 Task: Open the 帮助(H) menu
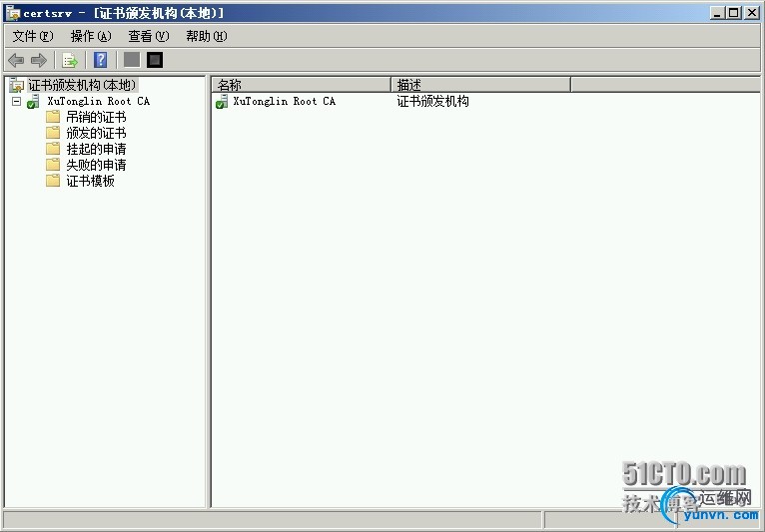point(207,36)
